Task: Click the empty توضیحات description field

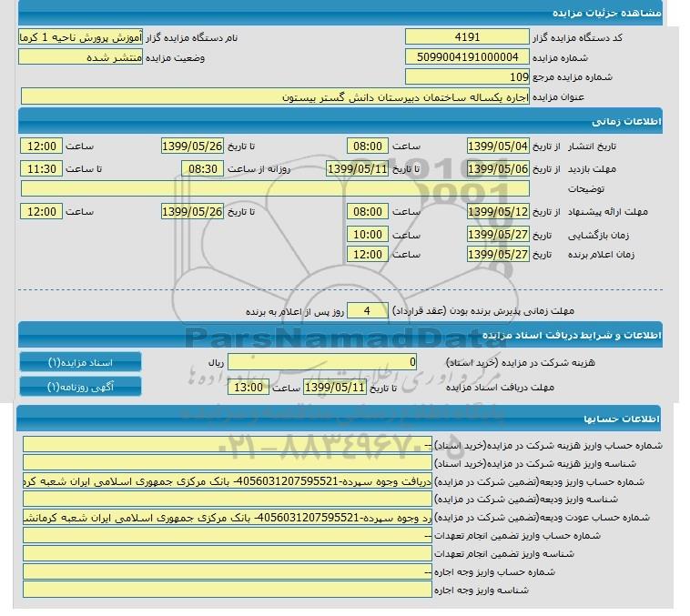Action: point(278,190)
